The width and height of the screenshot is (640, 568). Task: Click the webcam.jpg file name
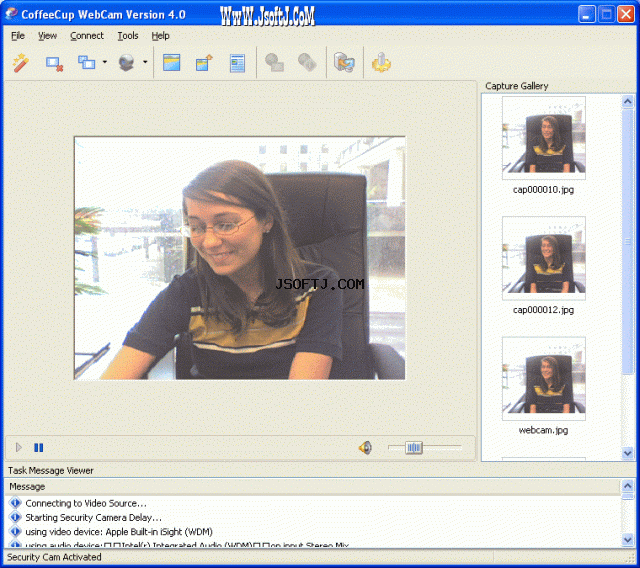[543, 430]
